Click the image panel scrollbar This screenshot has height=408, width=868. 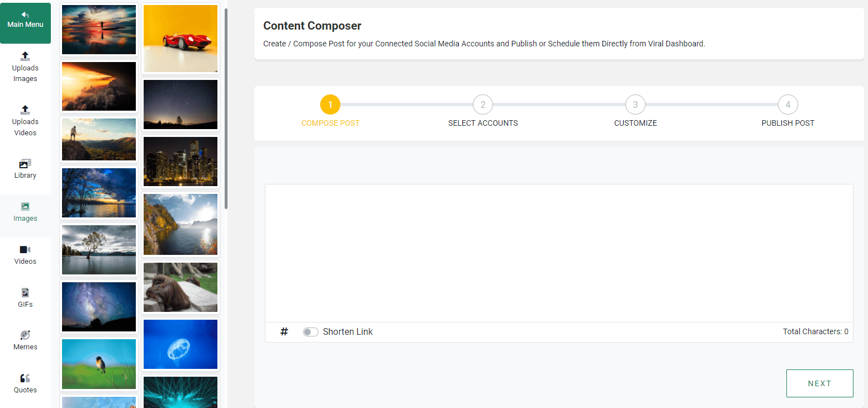[226, 108]
